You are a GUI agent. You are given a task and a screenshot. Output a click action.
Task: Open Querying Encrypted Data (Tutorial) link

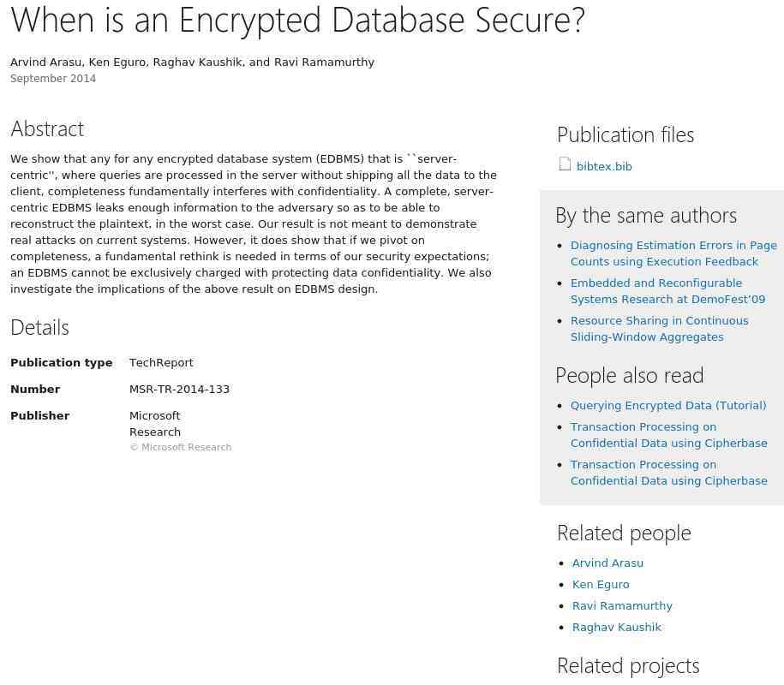[x=668, y=405]
